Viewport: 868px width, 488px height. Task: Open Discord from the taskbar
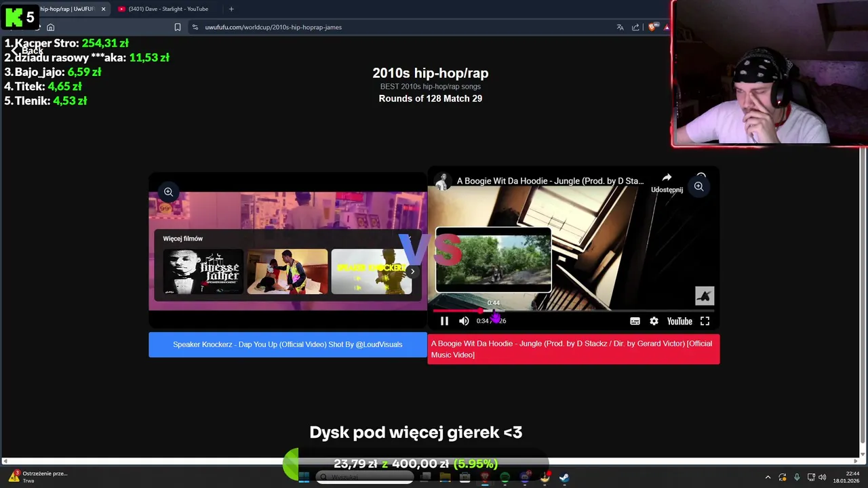[x=524, y=477]
